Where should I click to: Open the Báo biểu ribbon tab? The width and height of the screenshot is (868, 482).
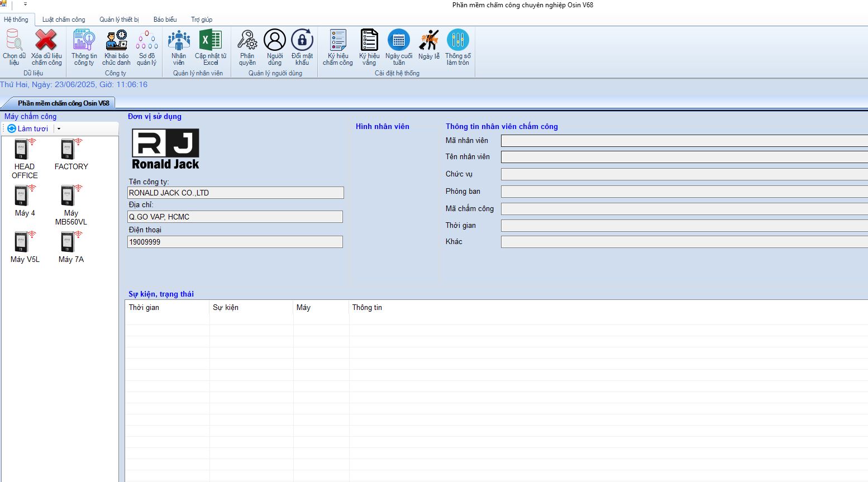[x=165, y=20]
